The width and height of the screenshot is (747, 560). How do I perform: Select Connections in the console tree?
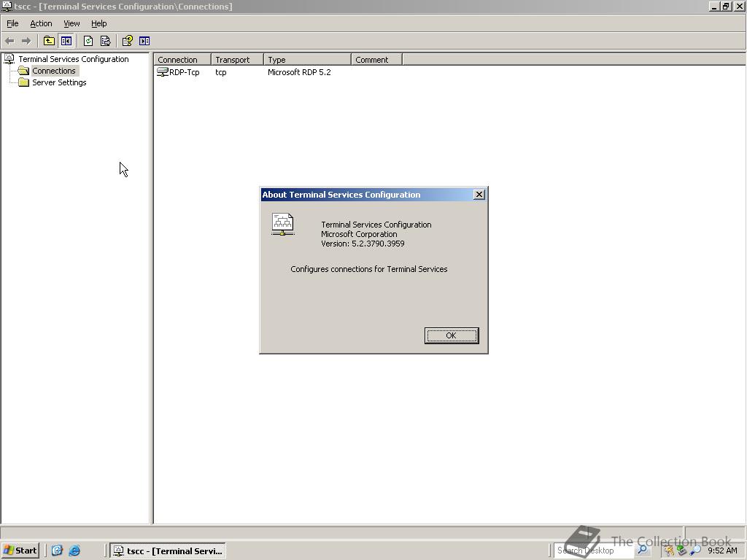click(x=54, y=71)
